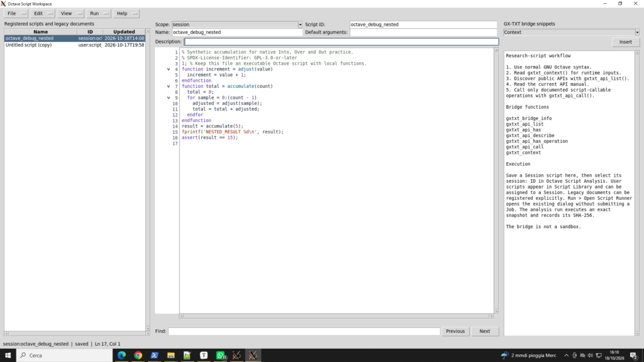Select the Untitled script (copy) row
Image resolution: width=644 pixels, height=362 pixels.
pos(75,45)
